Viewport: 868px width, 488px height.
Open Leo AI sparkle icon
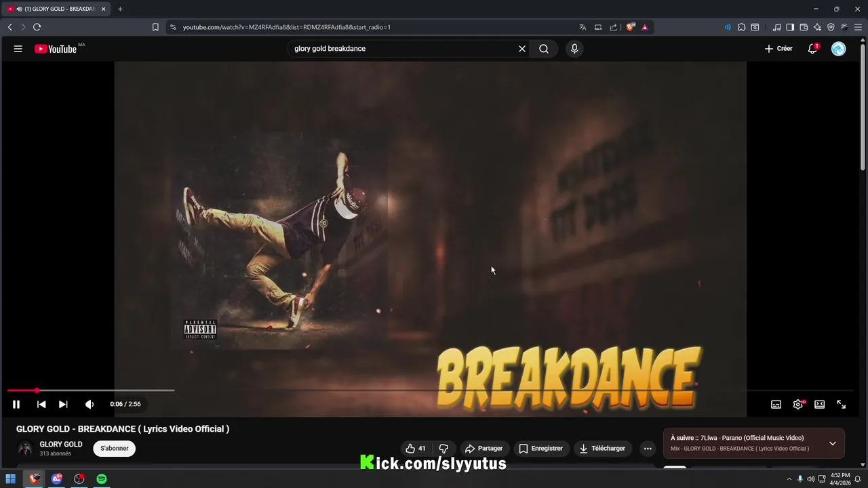[x=817, y=27]
